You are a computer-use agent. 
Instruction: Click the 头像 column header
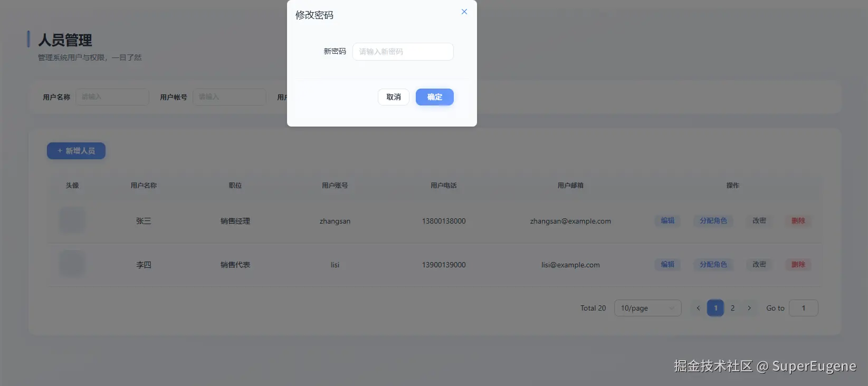[x=72, y=186]
